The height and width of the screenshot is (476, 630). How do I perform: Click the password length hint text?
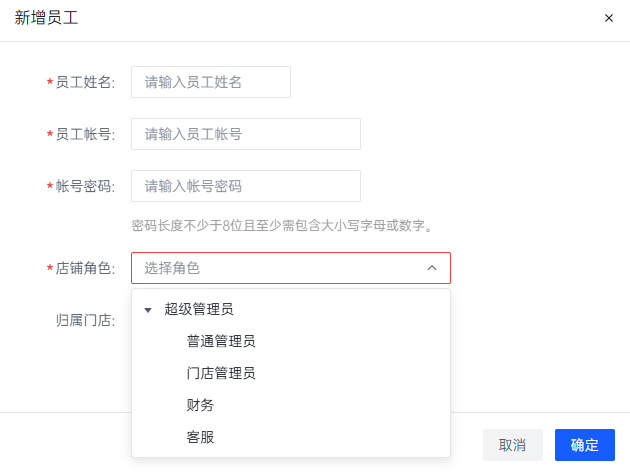tap(283, 225)
